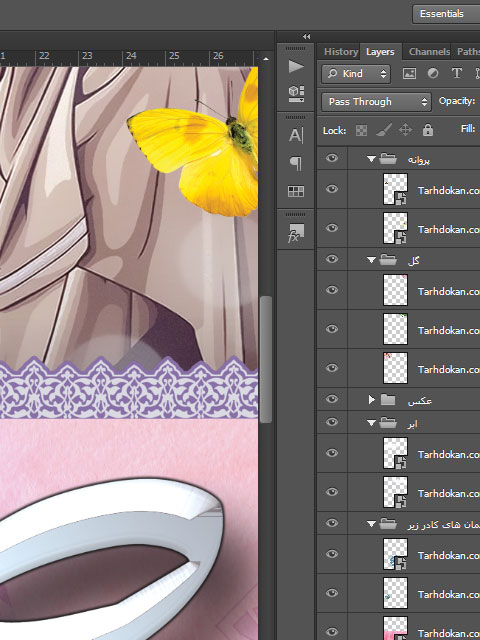Filter layers by pixel layer icon
The width and height of the screenshot is (480, 640).
(409, 73)
